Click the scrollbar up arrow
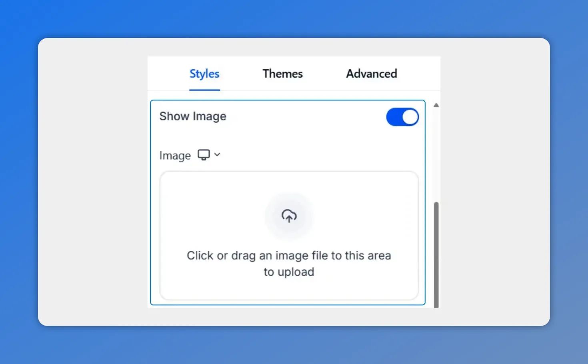The width and height of the screenshot is (588, 364). click(x=436, y=105)
